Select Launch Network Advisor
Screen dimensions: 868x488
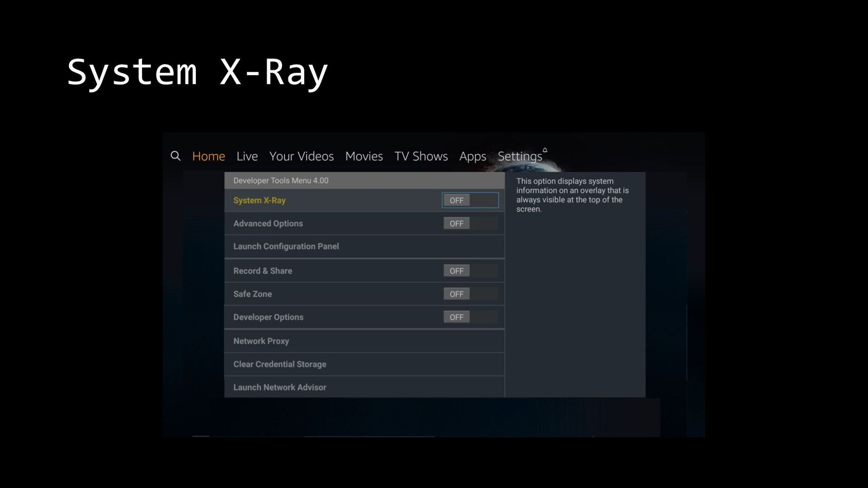click(x=364, y=387)
